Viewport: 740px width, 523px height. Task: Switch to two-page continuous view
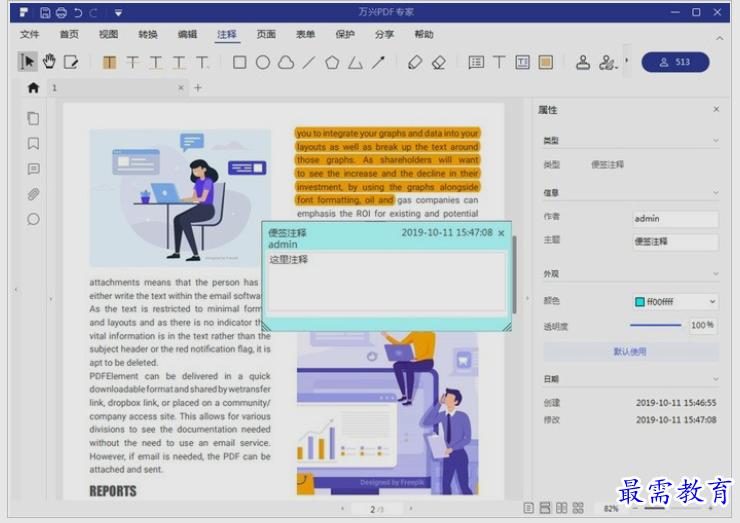tap(578, 508)
